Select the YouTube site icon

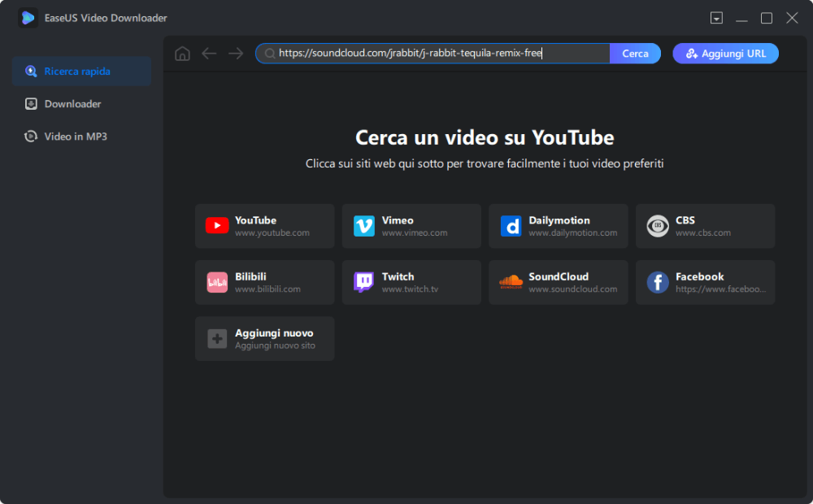215,225
